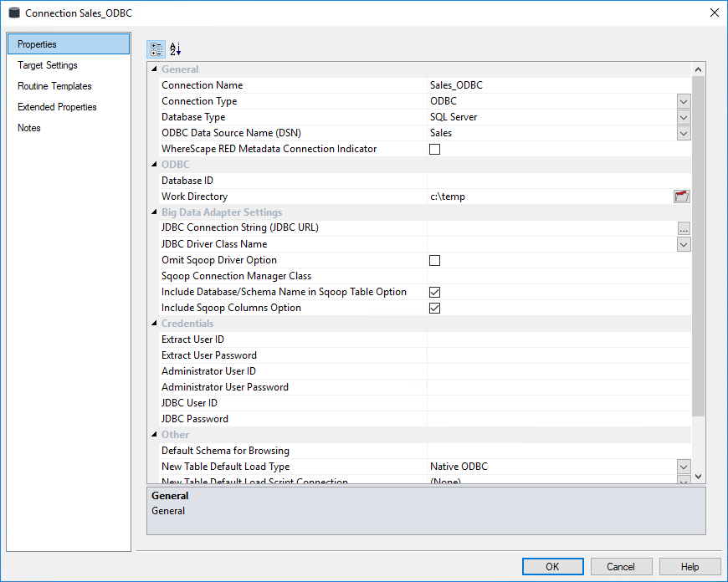Open the ODBC Data Source Name dropdown
The image size is (728, 582).
(x=684, y=134)
